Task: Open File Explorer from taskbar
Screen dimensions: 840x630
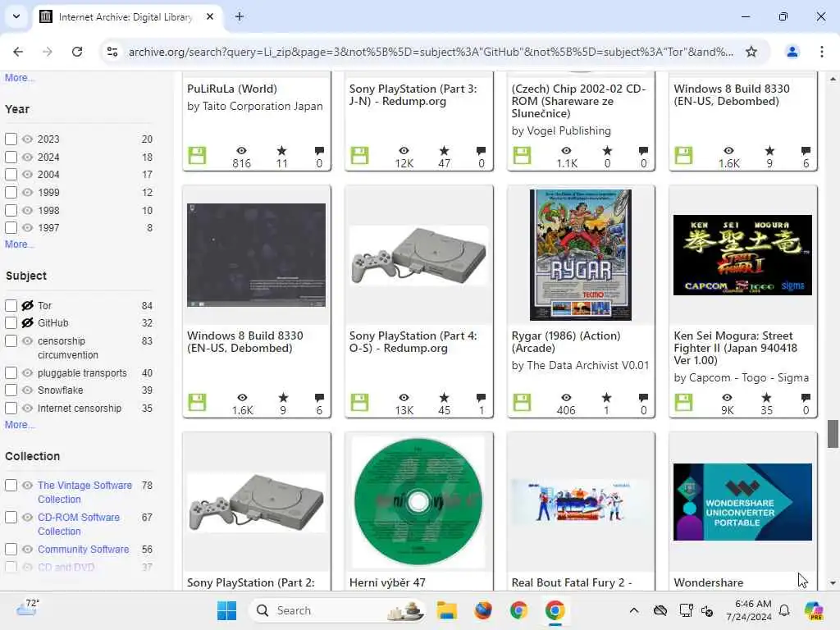Action: (446, 610)
